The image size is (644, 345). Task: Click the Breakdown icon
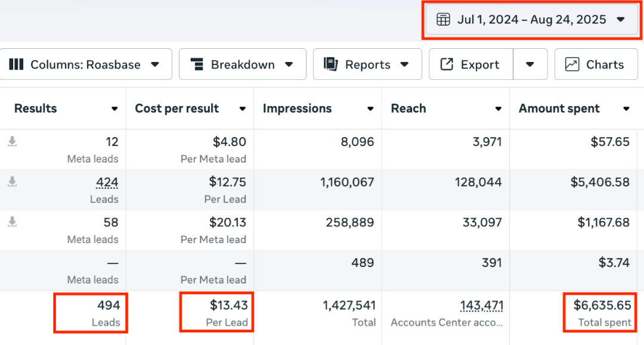[x=196, y=64]
